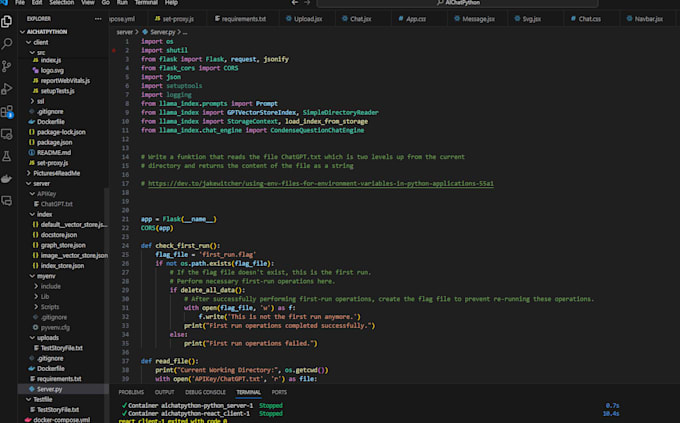Open graph_store.json in the explorer
The width and height of the screenshot is (680, 423).
[x=63, y=245]
